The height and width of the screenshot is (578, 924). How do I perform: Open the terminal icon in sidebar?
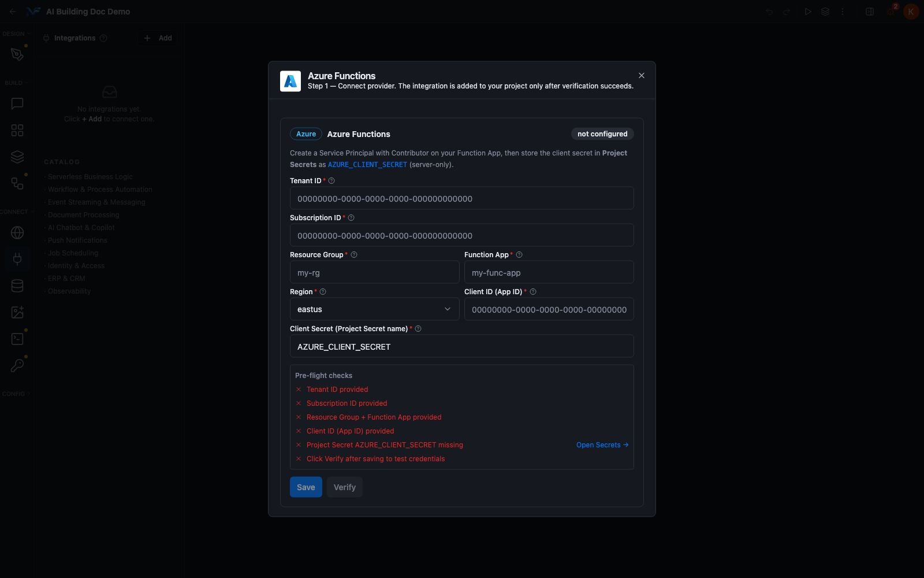(17, 339)
